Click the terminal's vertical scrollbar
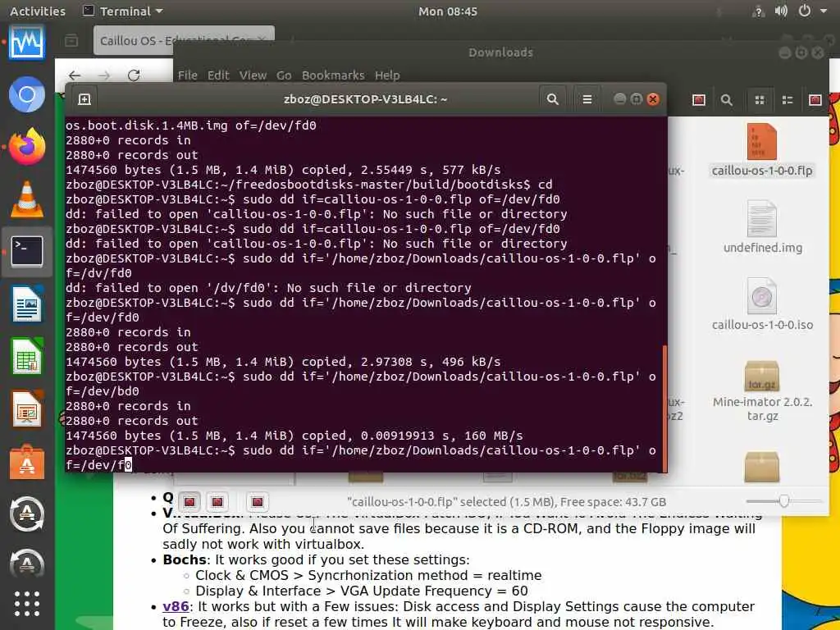The image size is (840, 630). click(x=664, y=409)
